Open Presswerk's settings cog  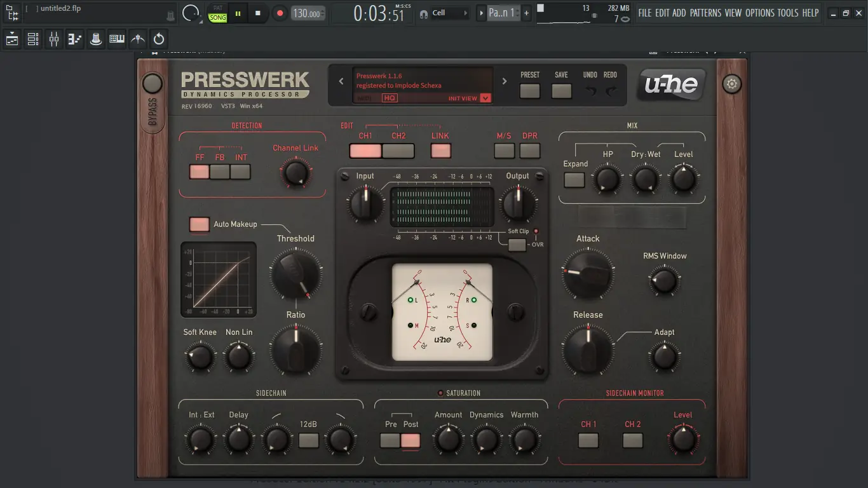731,83
